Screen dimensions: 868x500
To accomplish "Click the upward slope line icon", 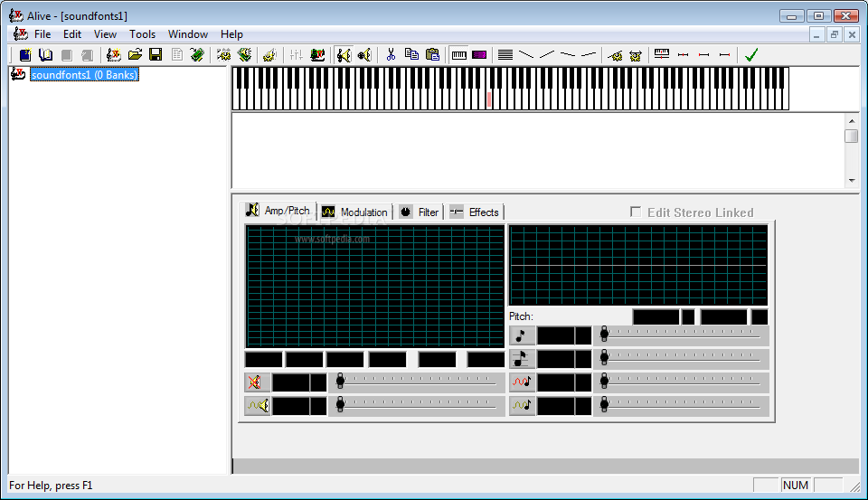I will tap(547, 55).
